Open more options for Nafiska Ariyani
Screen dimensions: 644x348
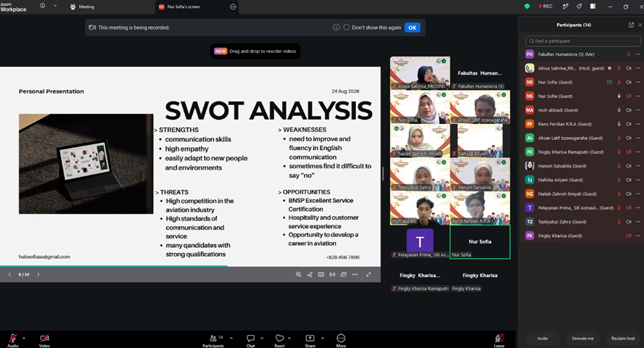(638, 180)
